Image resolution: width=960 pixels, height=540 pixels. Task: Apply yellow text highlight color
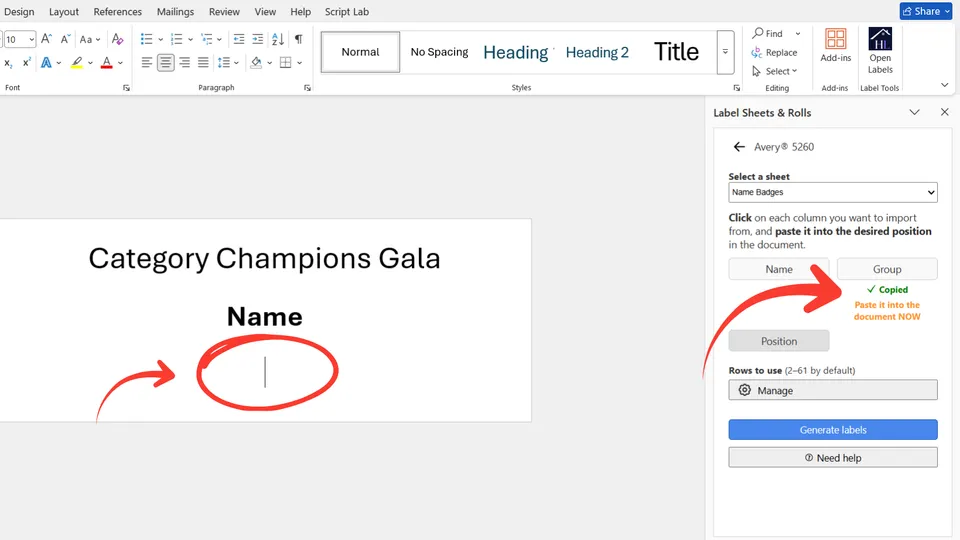[77, 62]
